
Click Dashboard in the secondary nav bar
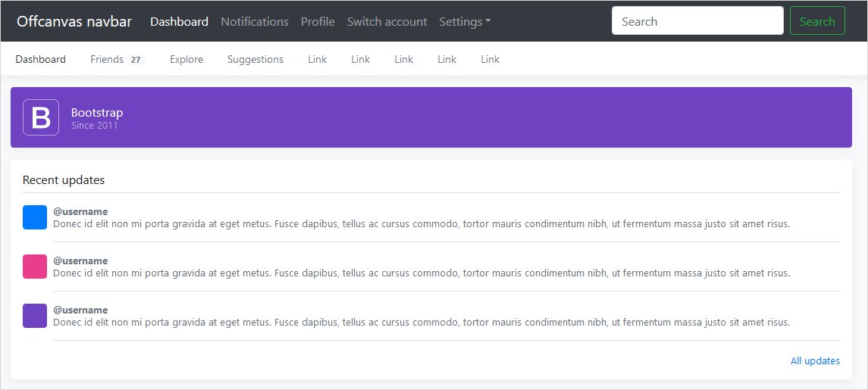pyautogui.click(x=41, y=60)
